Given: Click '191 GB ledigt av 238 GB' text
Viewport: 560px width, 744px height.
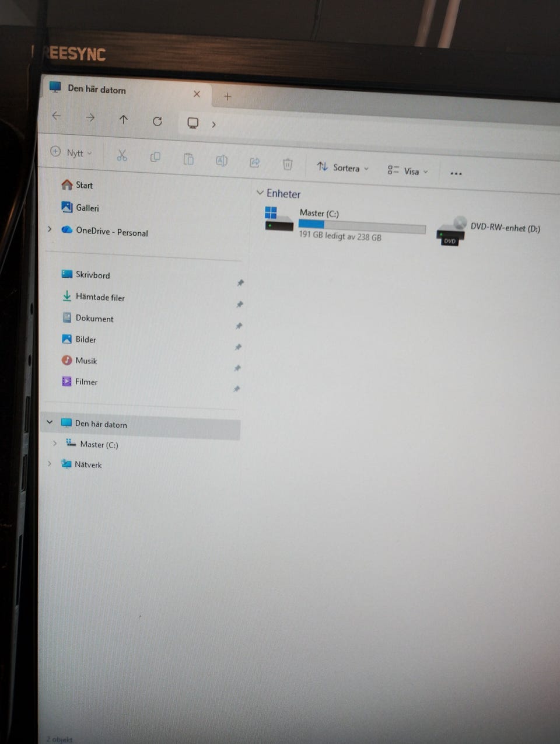Looking at the screenshot, I should (340, 236).
